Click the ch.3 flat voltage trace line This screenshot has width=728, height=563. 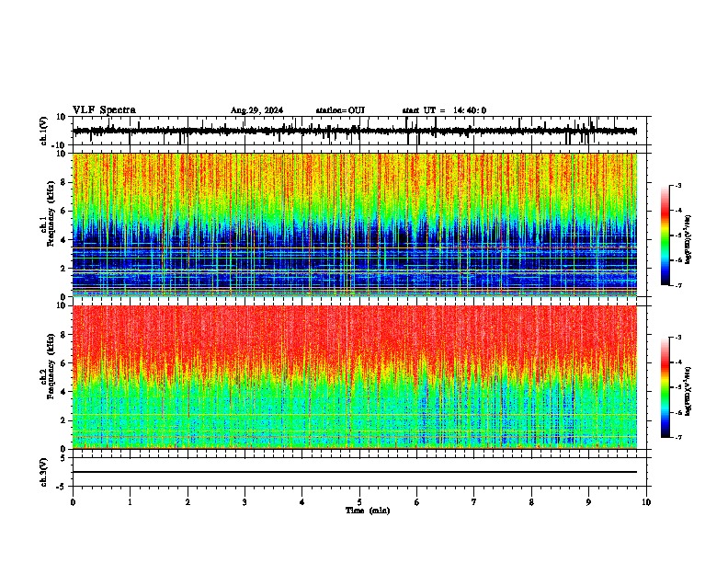(x=355, y=472)
